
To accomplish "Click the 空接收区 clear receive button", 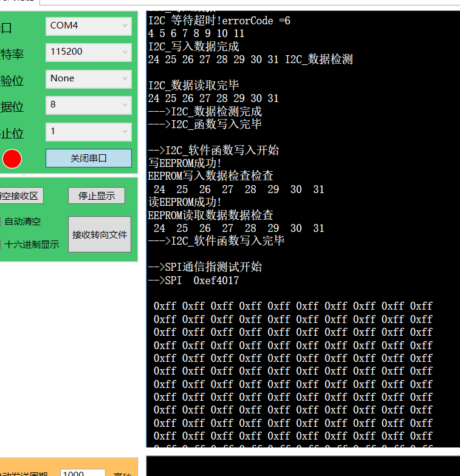I will (x=21, y=195).
